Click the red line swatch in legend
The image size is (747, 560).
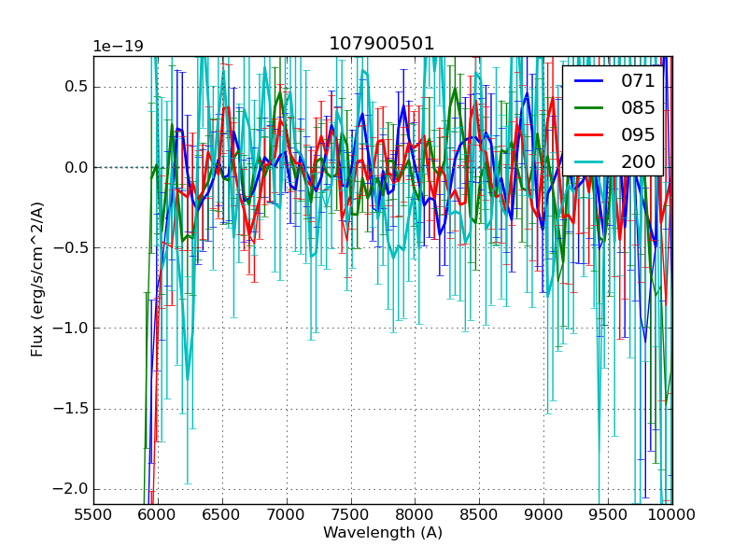click(x=590, y=134)
